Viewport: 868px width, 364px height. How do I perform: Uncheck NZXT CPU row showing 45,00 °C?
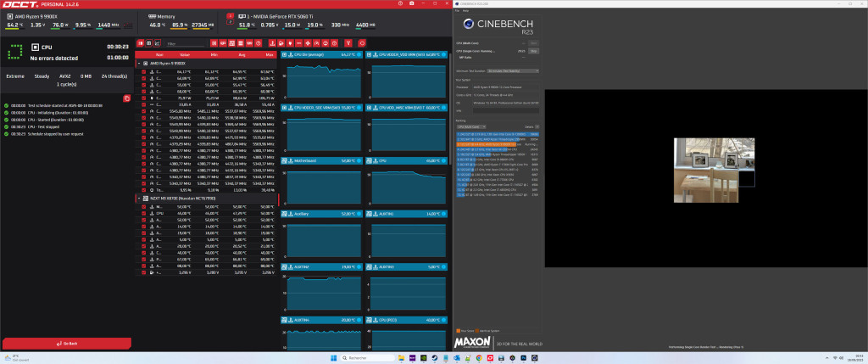coord(144,213)
